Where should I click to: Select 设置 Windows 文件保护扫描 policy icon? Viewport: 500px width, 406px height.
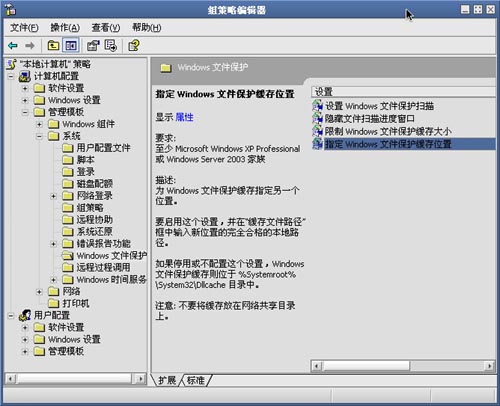317,106
